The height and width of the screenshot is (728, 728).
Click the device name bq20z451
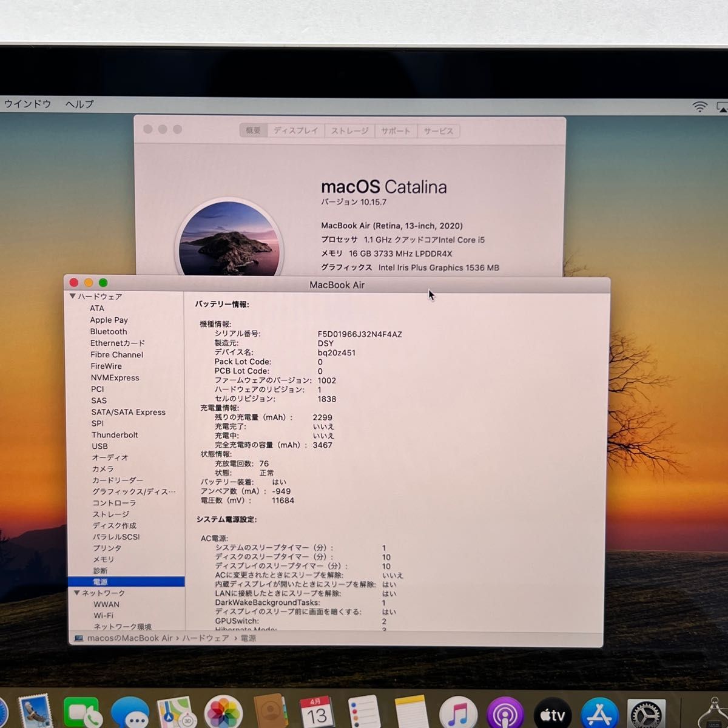[x=337, y=352]
